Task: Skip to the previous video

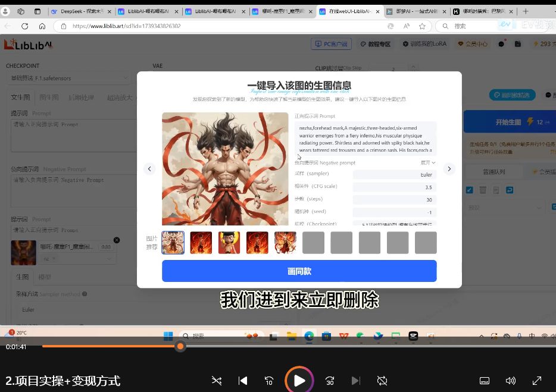Action: (x=243, y=381)
